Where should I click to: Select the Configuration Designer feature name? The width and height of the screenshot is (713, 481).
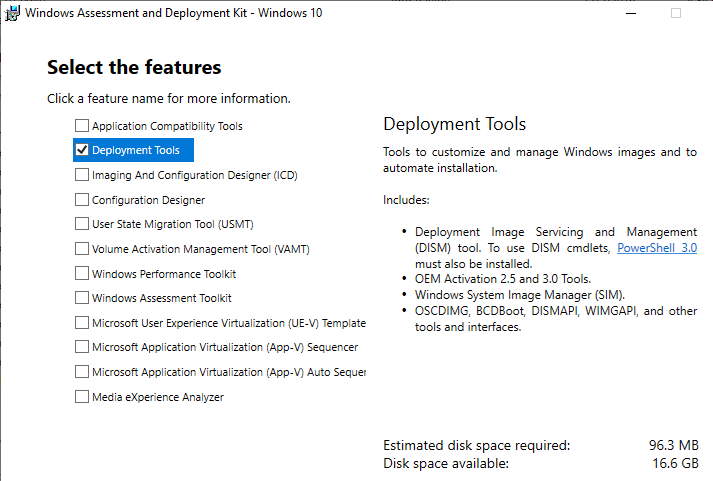[149, 200]
